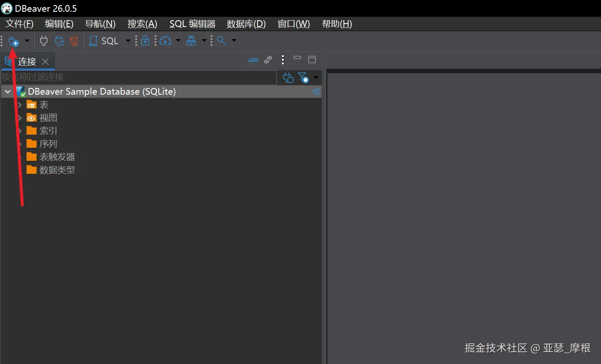This screenshot has width=601, height=364.
Task: Expand the 视图 folder chevron
Action: pyautogui.click(x=19, y=118)
